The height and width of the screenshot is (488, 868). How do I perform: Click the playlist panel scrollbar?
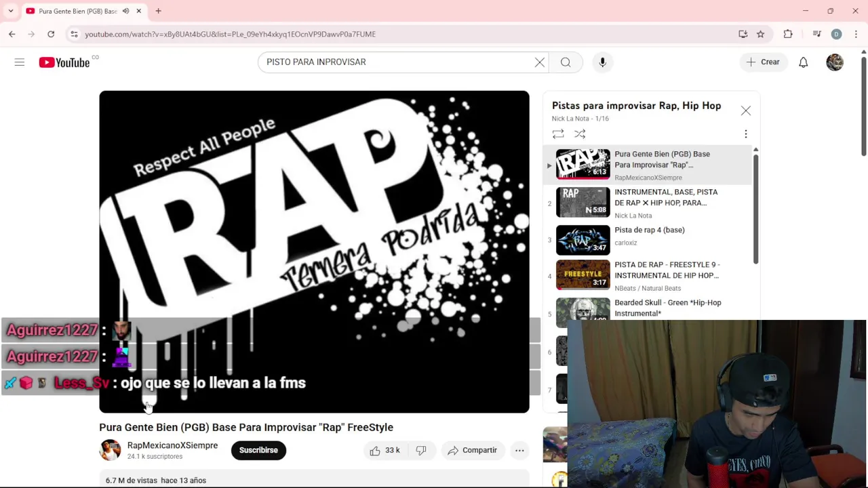point(755,208)
